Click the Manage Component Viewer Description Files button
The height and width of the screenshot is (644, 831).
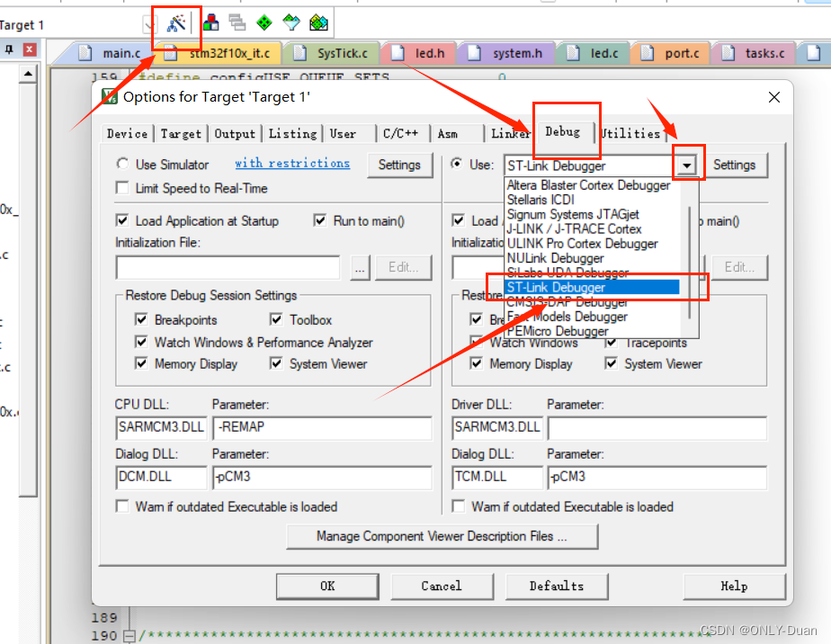click(x=442, y=536)
